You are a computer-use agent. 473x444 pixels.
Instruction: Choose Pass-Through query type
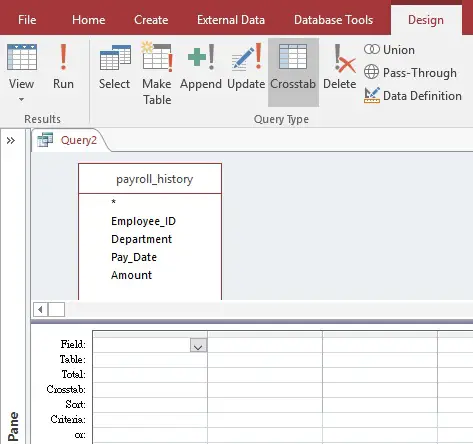click(410, 72)
